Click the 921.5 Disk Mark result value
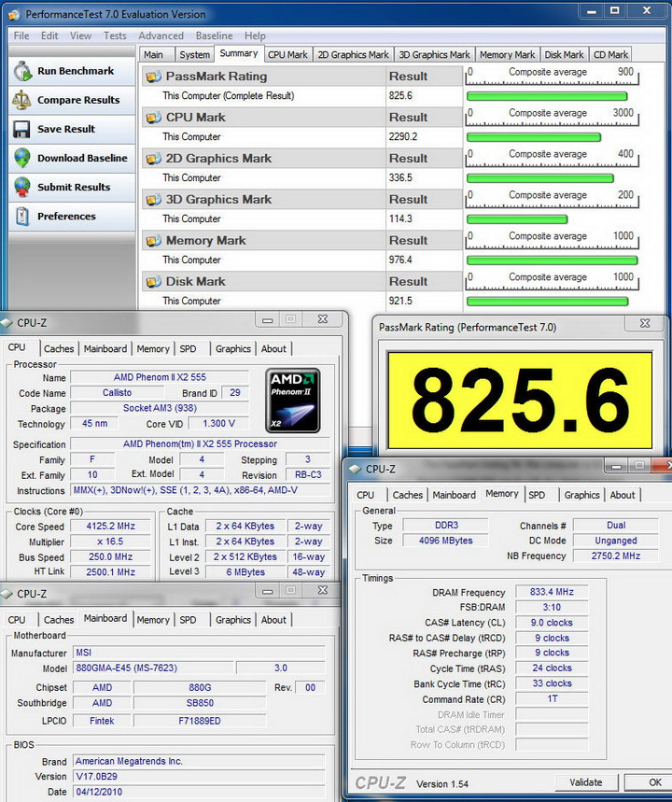The image size is (672, 802). tap(400, 302)
